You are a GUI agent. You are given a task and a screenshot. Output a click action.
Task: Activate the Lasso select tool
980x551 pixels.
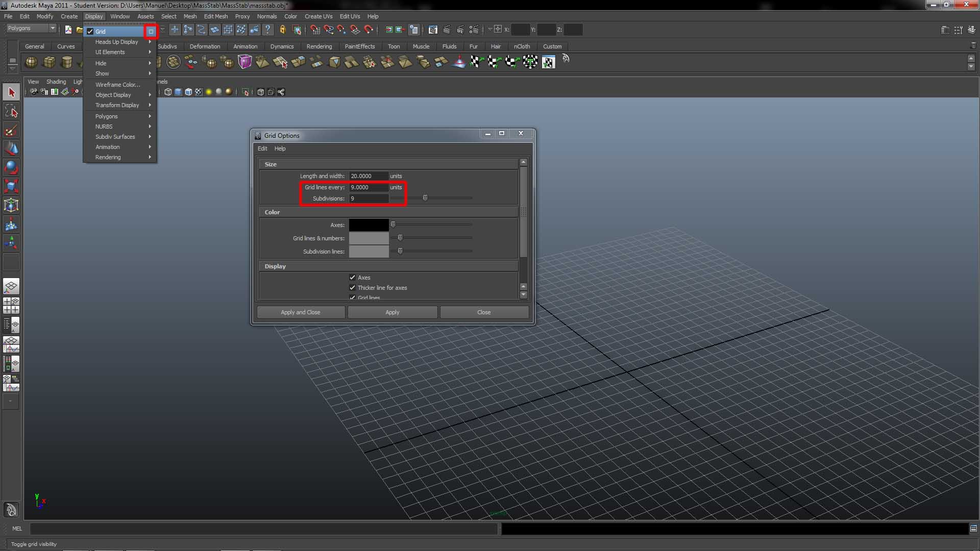11,111
